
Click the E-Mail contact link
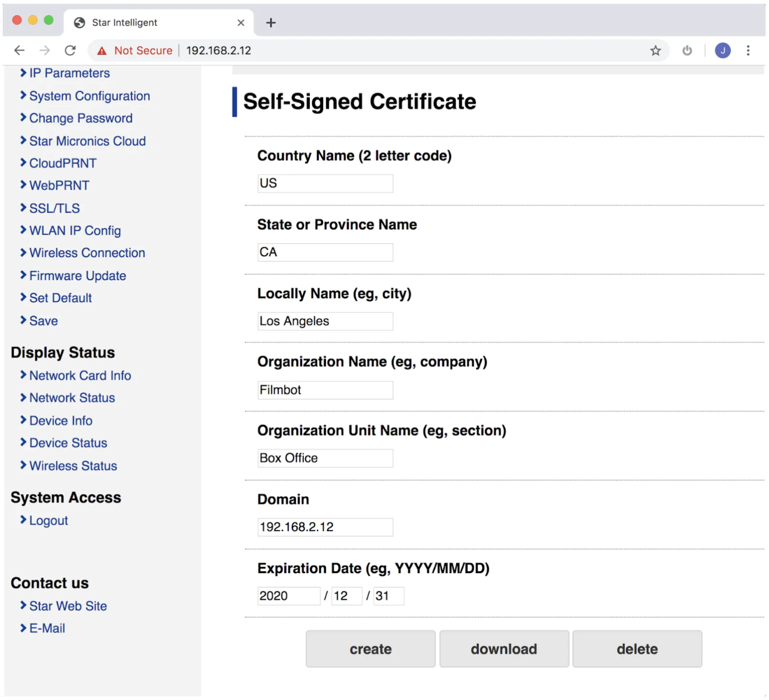pos(47,628)
